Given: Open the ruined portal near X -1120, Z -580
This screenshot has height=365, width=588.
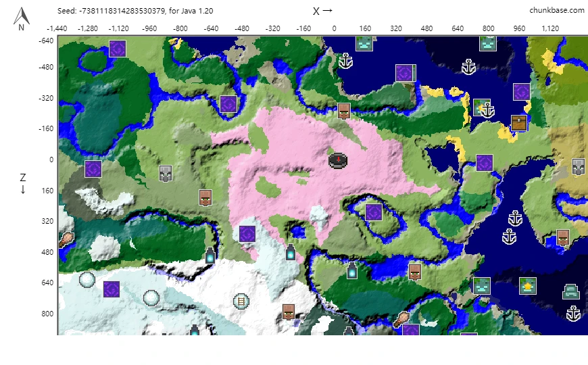Looking at the screenshot, I should (x=118, y=49).
